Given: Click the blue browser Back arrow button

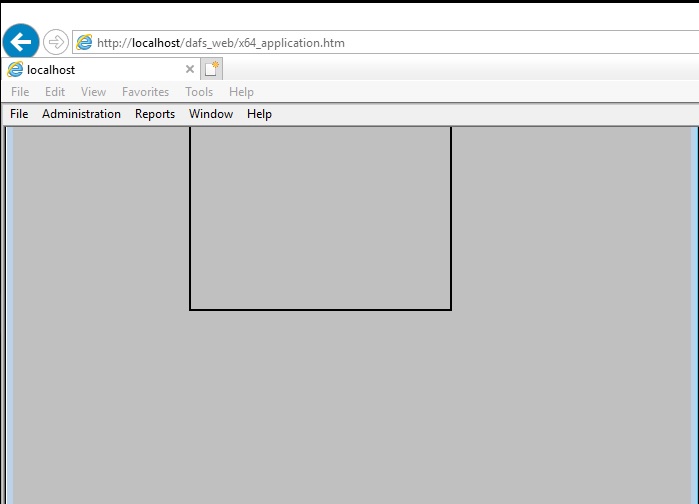Looking at the screenshot, I should pyautogui.click(x=21, y=42).
